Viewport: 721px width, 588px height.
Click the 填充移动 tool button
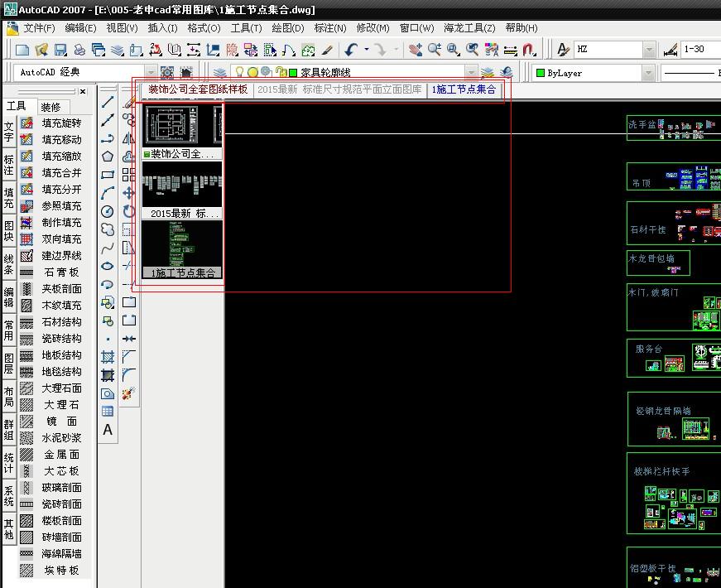coord(51,139)
